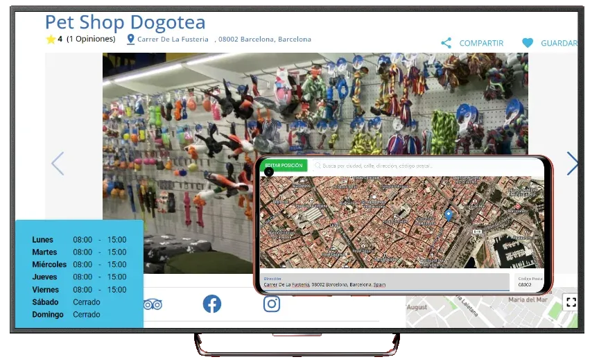The image size is (599, 364).
Task: Click the share icon beside COMPARTIR
Action: [x=446, y=43]
